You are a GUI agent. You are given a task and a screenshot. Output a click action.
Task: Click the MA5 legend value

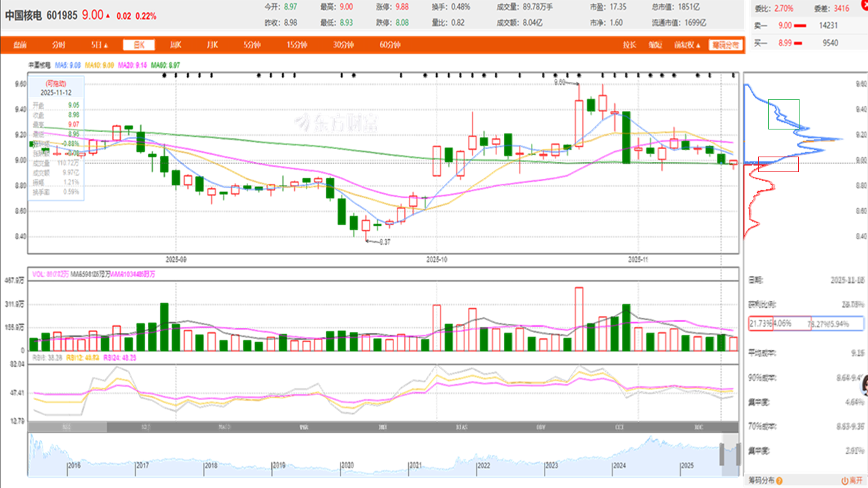pyautogui.click(x=68, y=65)
